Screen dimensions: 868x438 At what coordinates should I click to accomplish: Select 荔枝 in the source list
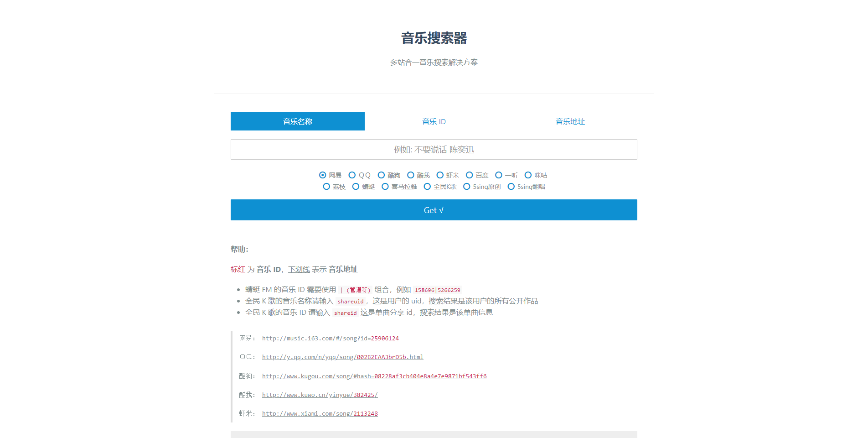pyautogui.click(x=326, y=187)
